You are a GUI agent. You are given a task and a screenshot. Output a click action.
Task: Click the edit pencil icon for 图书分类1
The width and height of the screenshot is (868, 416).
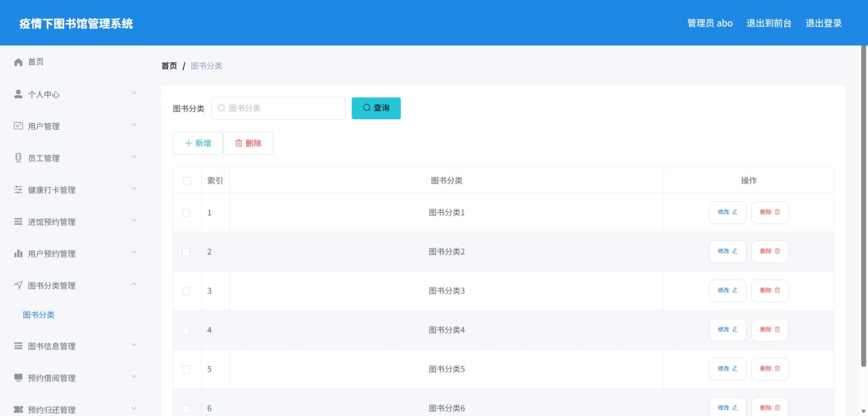(x=735, y=212)
